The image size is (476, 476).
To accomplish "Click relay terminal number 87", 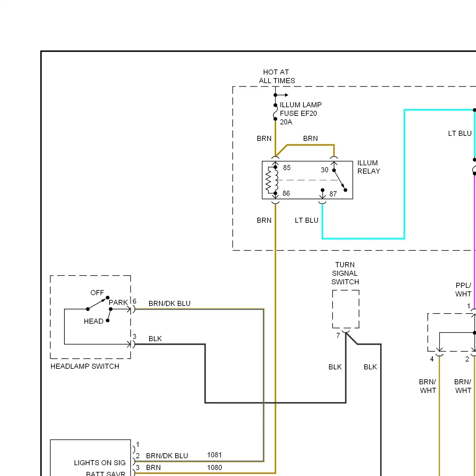I will [x=333, y=194].
